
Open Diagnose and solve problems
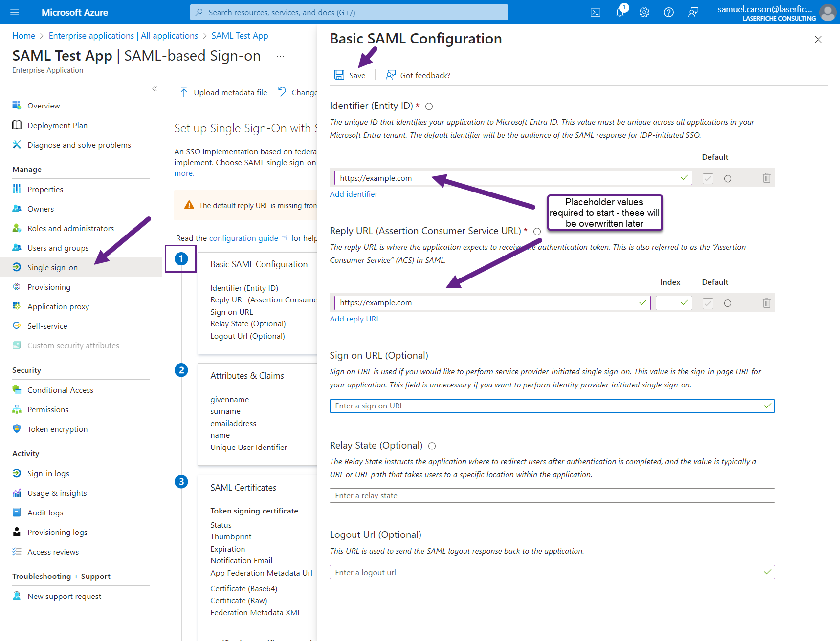coord(79,145)
